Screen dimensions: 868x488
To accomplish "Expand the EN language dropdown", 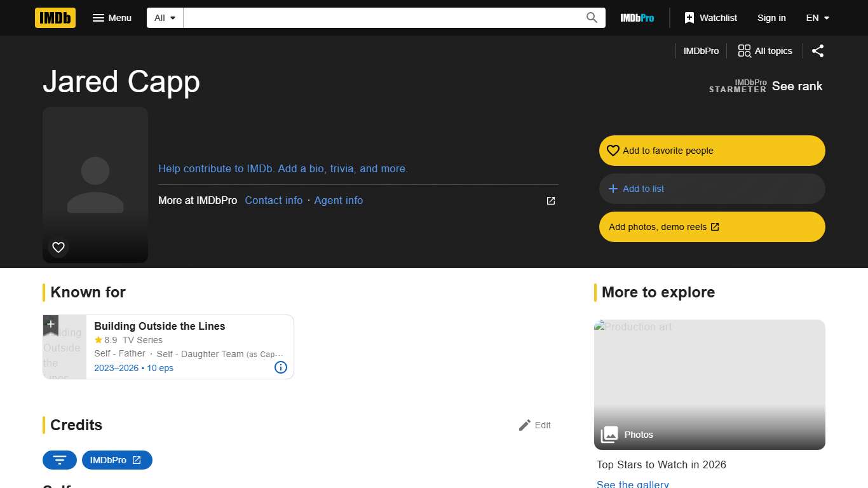I will tap(817, 18).
